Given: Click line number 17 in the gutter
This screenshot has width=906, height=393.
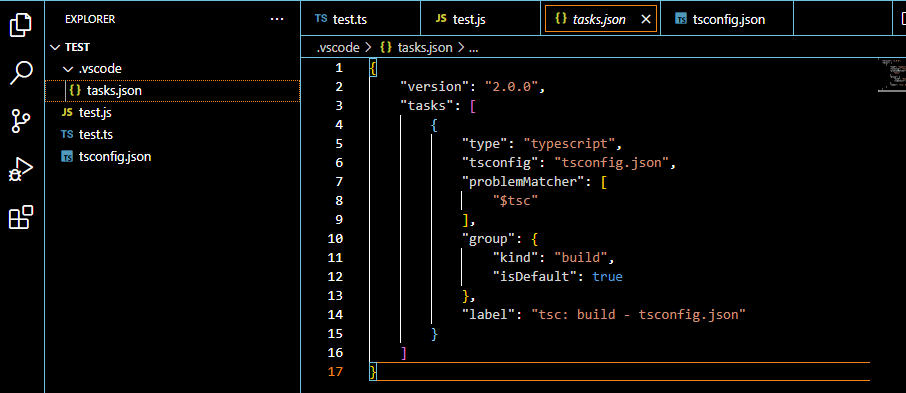Looking at the screenshot, I should point(335,372).
